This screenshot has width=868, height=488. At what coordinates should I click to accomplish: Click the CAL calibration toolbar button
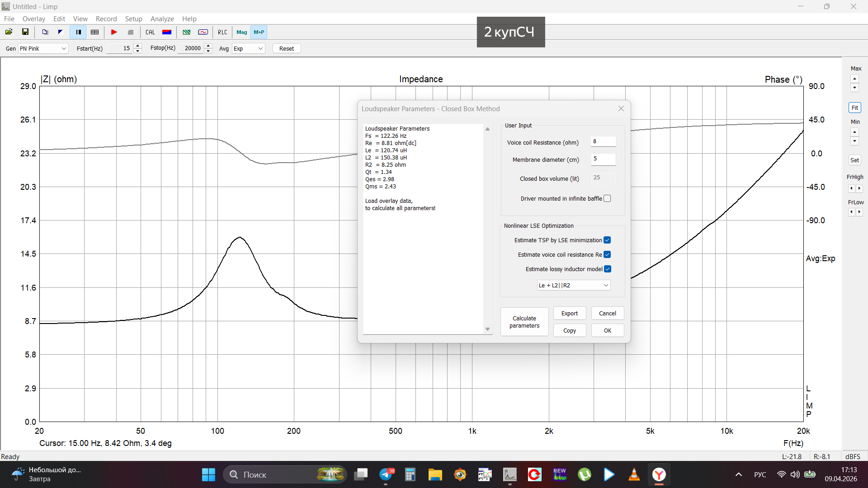[x=150, y=32]
